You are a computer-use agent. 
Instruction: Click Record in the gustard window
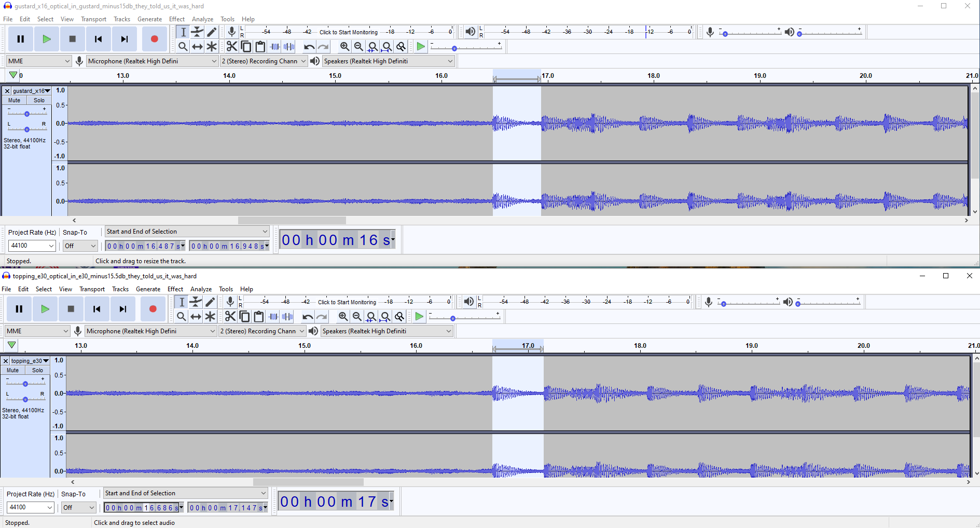click(x=154, y=39)
